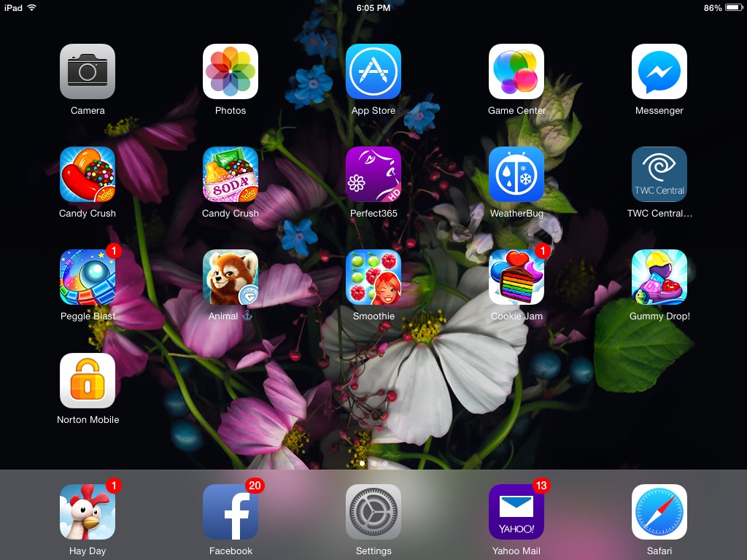Tap the Norton Mobile label

coord(88,419)
